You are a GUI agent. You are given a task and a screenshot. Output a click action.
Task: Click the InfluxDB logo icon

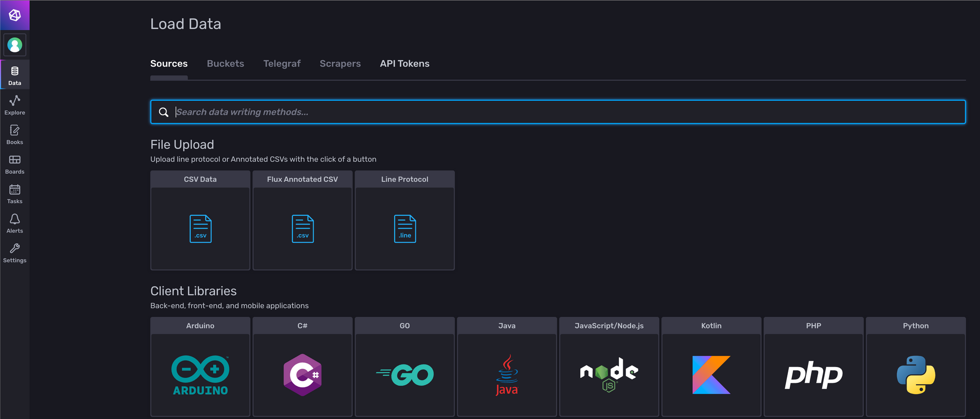pyautogui.click(x=15, y=15)
